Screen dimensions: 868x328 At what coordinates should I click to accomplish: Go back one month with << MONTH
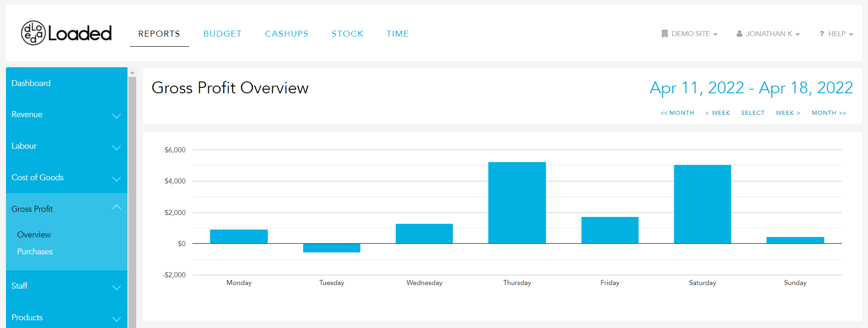pyautogui.click(x=677, y=113)
